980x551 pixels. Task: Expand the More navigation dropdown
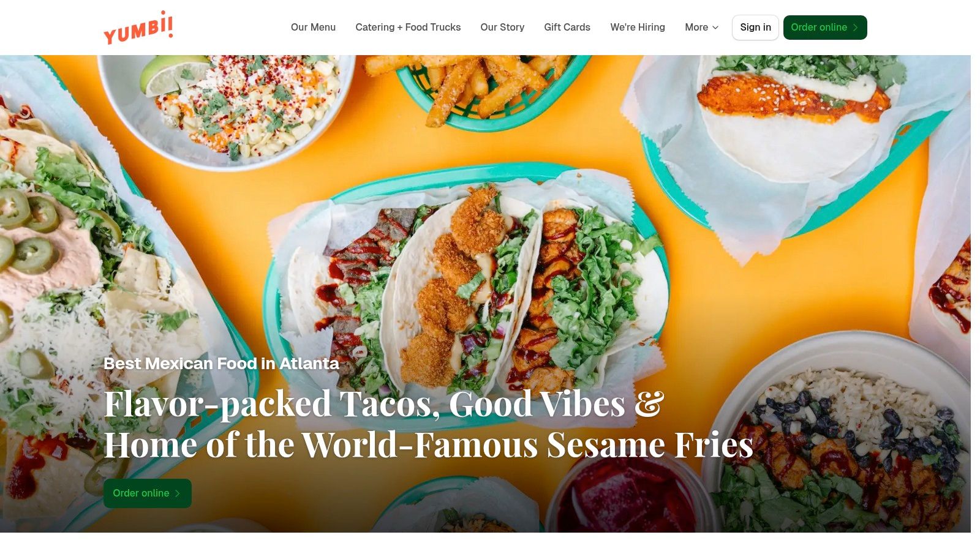[x=702, y=28]
